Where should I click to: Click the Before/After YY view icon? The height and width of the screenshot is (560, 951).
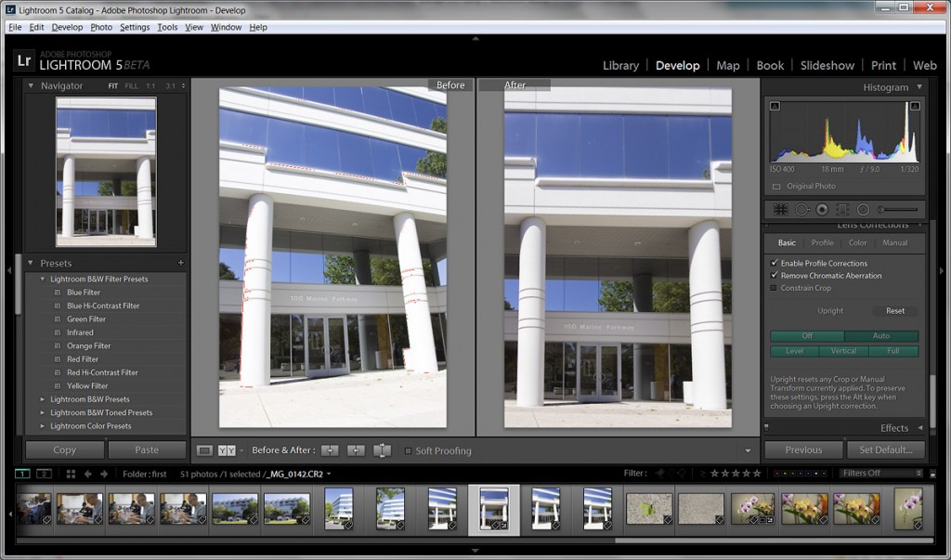coord(227,450)
